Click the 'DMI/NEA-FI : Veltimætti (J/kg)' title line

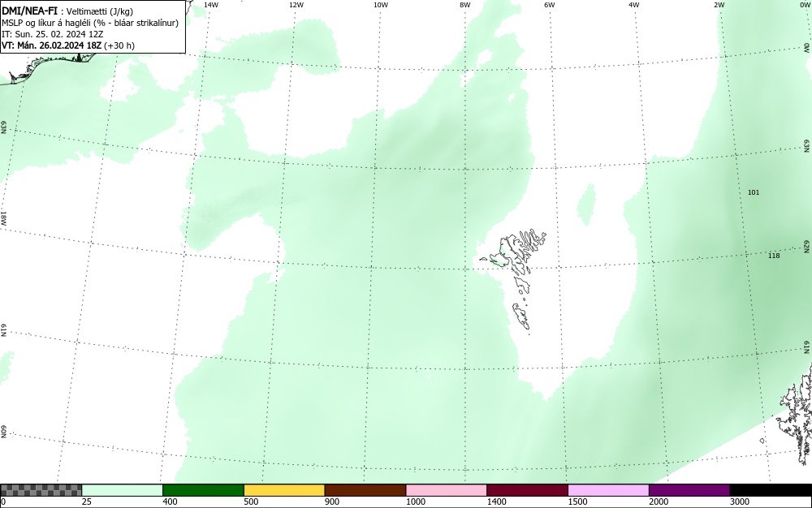(x=67, y=11)
